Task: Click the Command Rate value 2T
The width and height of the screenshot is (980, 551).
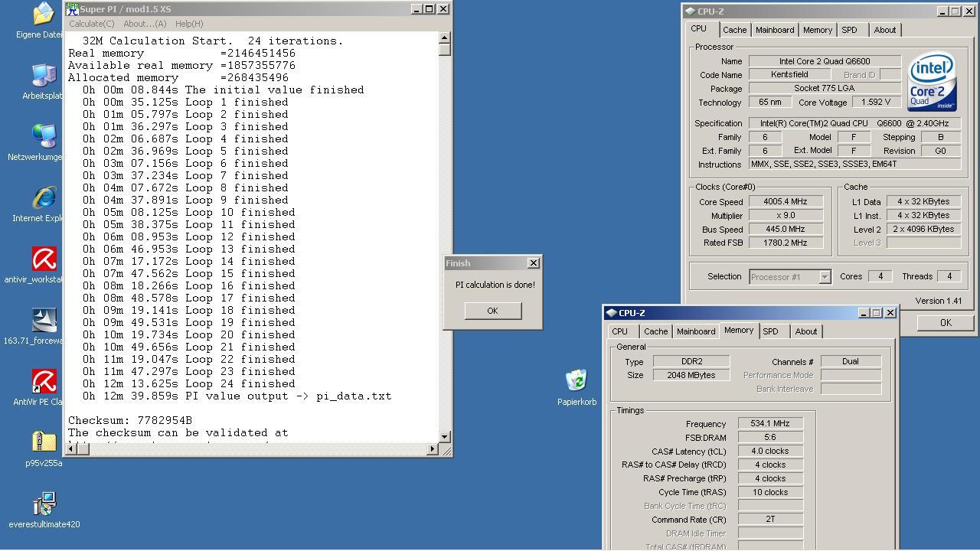Action: 770,520
